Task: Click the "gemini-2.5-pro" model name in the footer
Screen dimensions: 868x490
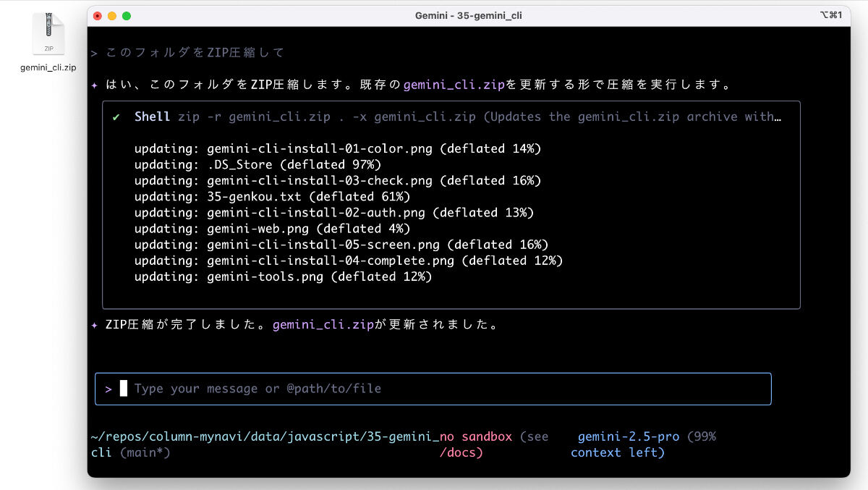Action: (629, 437)
